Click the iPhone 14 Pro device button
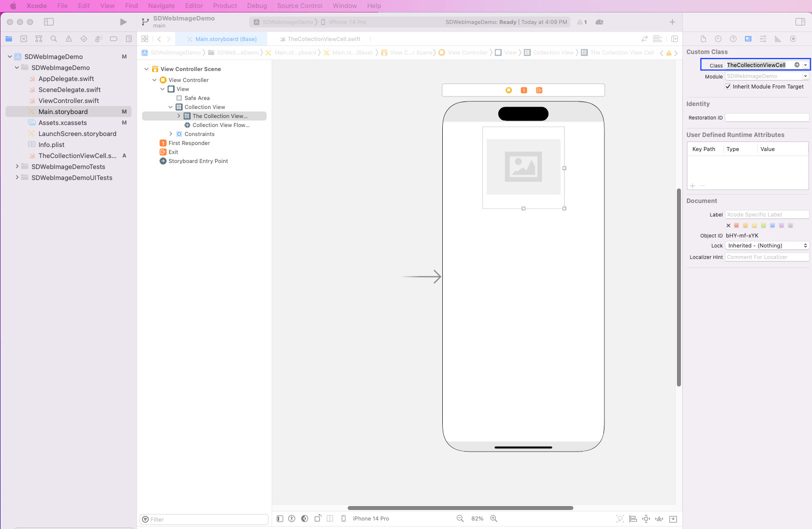The height and width of the screenshot is (529, 812). 370,518
